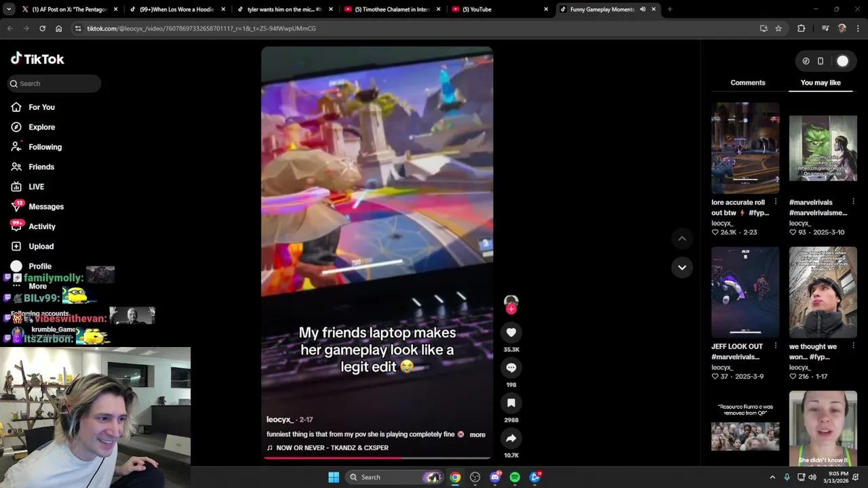Follow creator with red plus badge
Image resolution: width=868 pixels, height=488 pixels.
511,309
